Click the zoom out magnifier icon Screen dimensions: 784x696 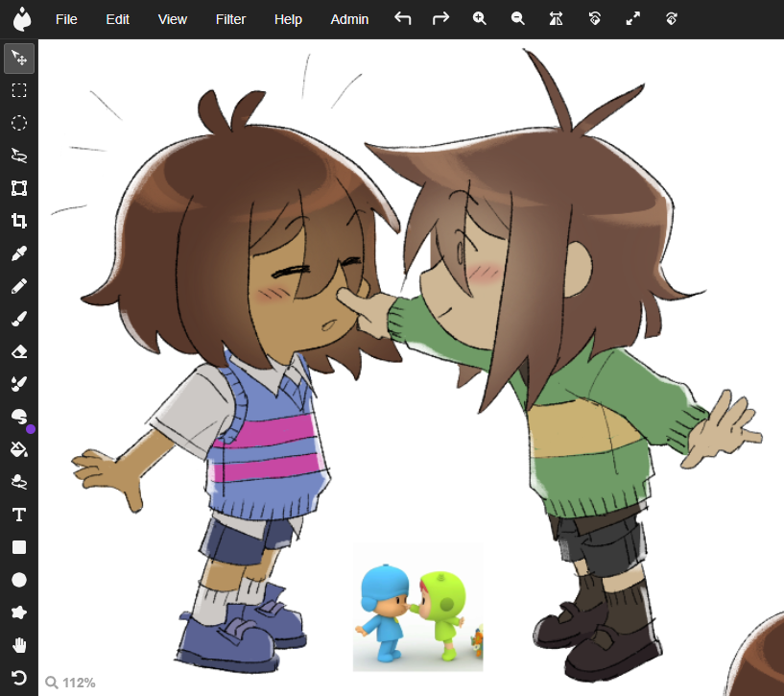click(x=517, y=18)
